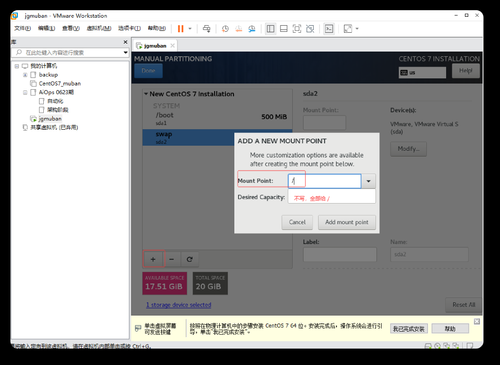
Task: Click the minus remove-partition button
Action: click(172, 259)
